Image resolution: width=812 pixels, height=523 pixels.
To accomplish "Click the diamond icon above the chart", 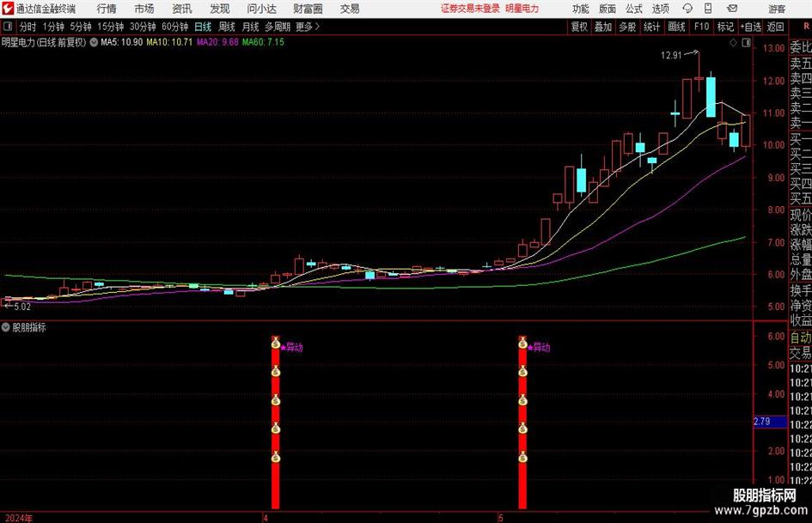I will coord(733,43).
